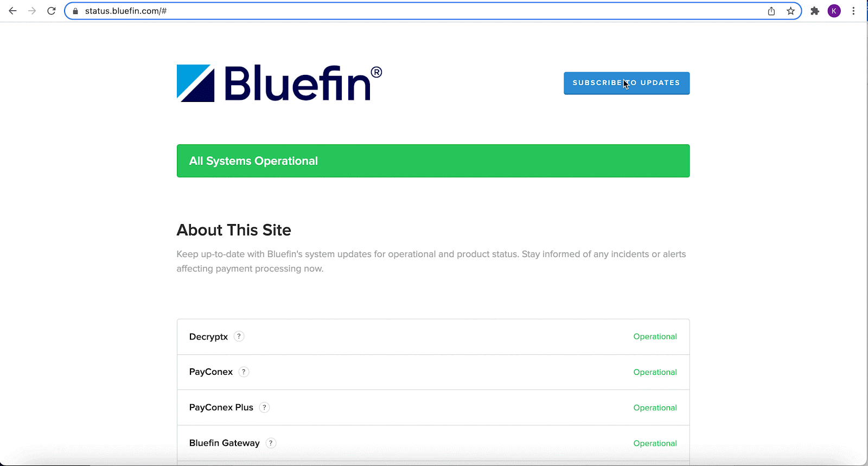Click the lock icon in the address bar

(75, 11)
